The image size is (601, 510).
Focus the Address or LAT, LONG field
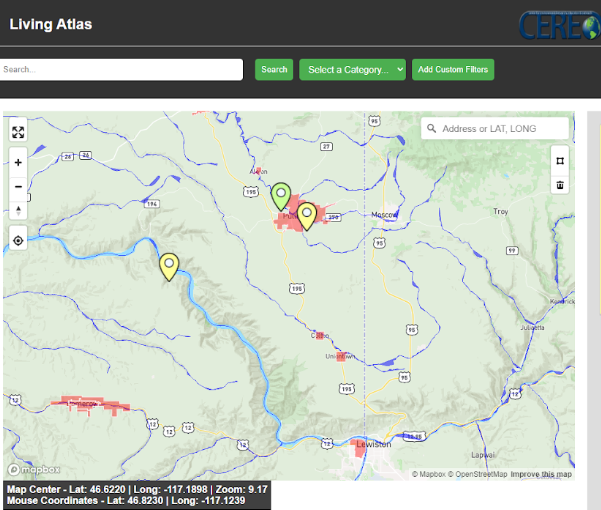494,128
